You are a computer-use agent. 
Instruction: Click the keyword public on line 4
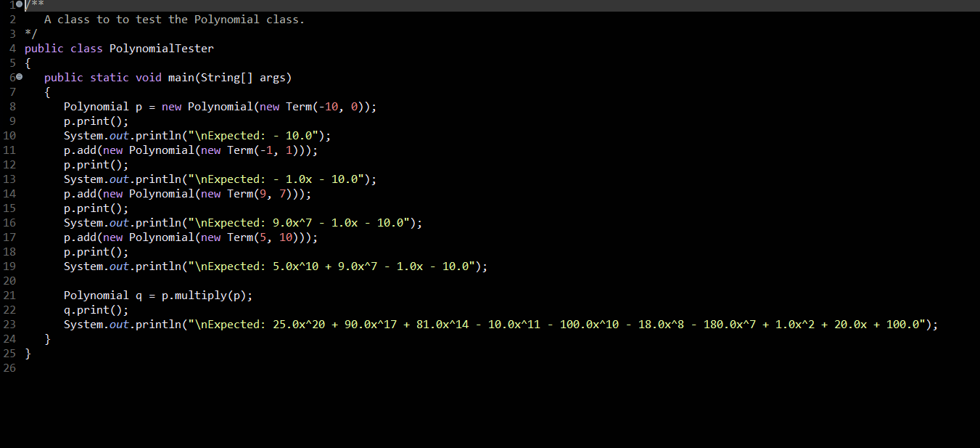click(x=44, y=48)
